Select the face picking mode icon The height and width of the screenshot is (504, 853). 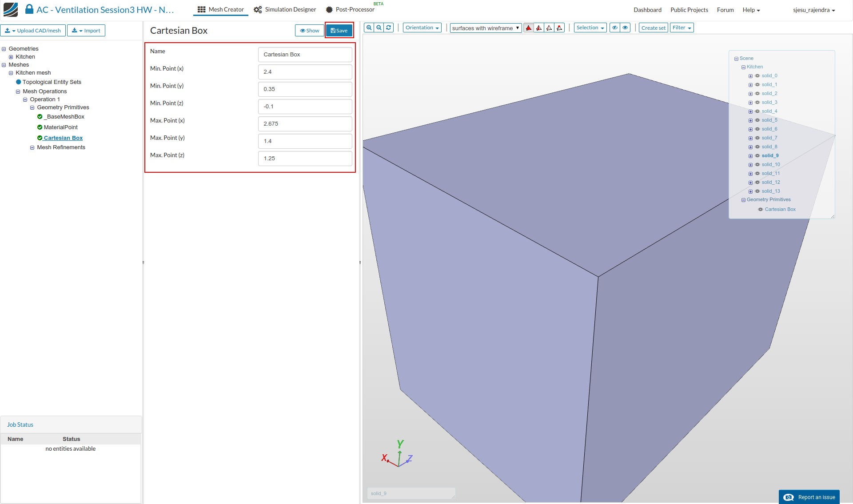click(539, 28)
